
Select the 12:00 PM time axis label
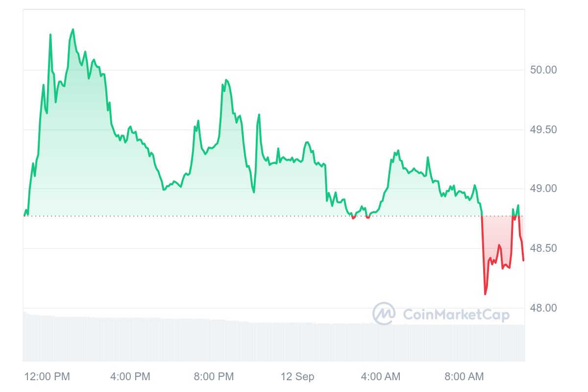coord(47,377)
